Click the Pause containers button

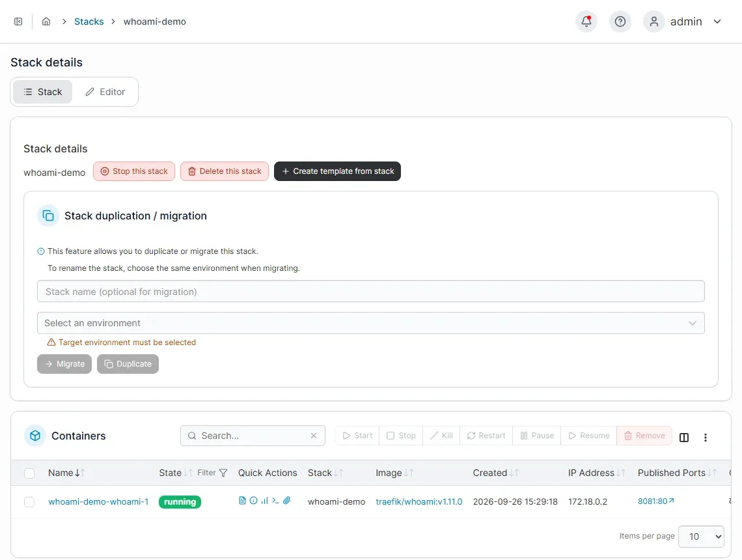pyautogui.click(x=536, y=436)
